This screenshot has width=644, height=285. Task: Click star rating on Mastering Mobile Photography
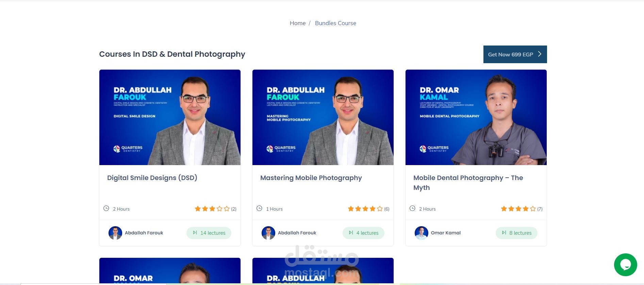tap(365, 209)
